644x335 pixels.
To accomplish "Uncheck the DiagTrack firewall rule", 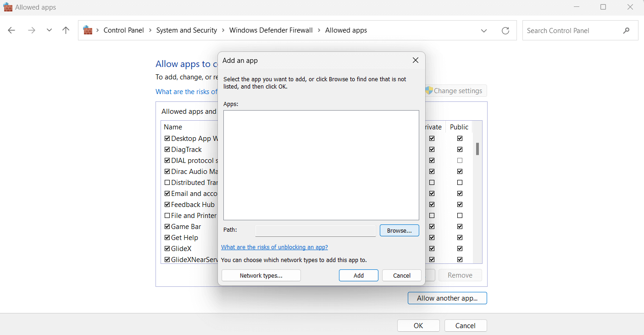I will tap(167, 149).
